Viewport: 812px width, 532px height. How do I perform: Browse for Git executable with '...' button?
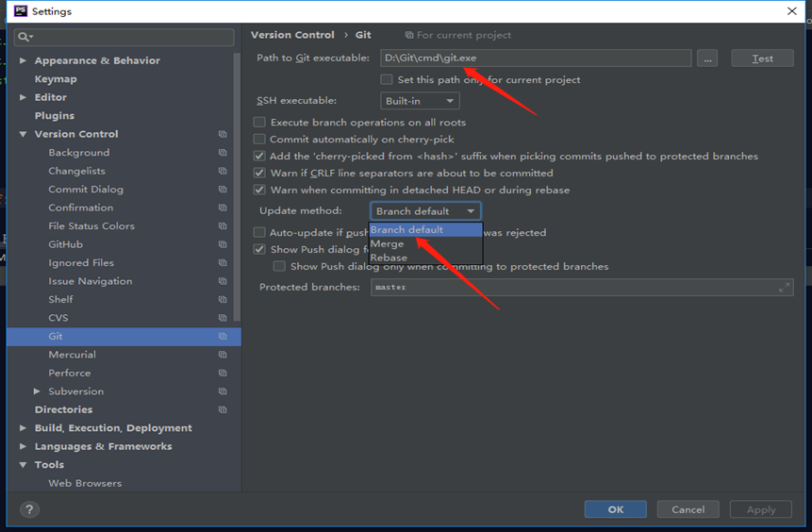pyautogui.click(x=707, y=58)
